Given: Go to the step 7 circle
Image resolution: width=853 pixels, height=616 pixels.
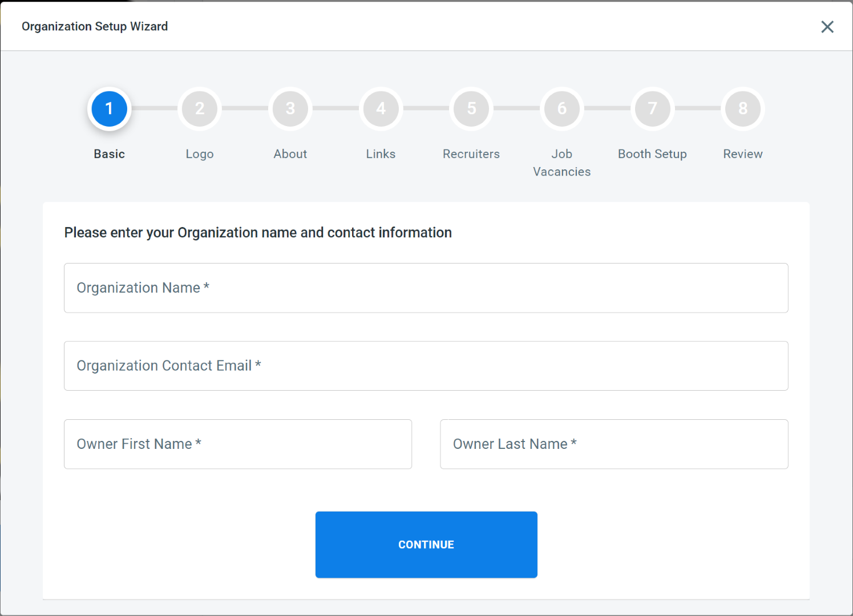Looking at the screenshot, I should pyautogui.click(x=652, y=108).
